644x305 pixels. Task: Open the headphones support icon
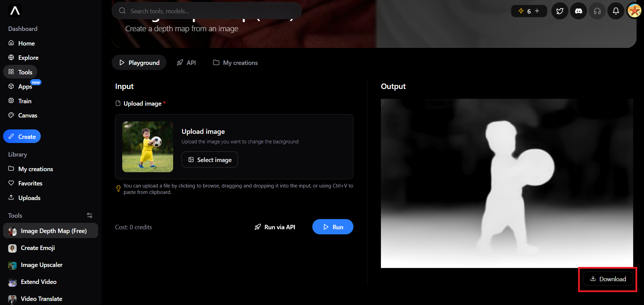[597, 11]
